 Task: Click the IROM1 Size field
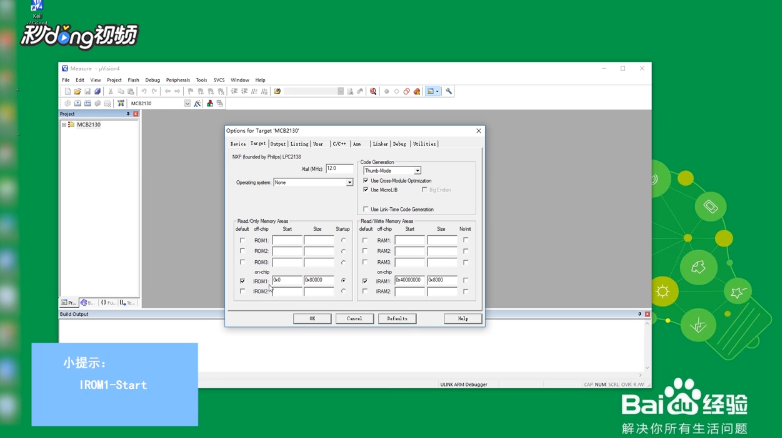coord(319,280)
